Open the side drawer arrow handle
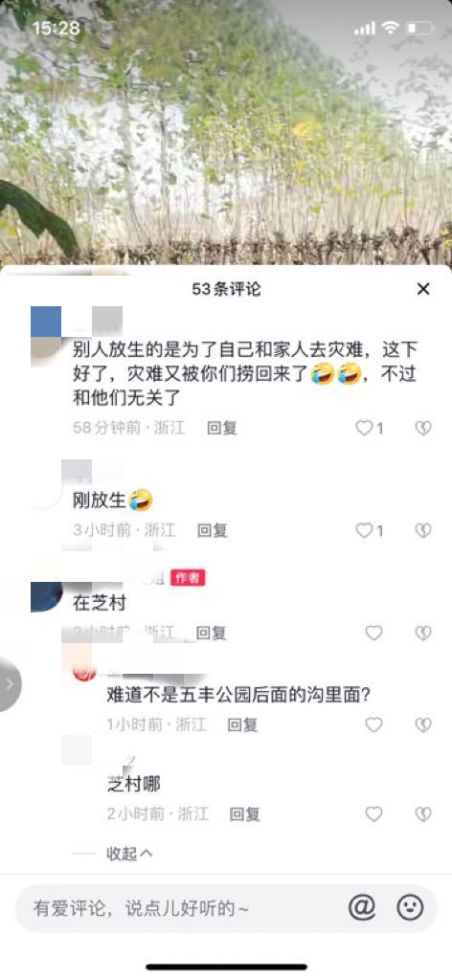Screen dimensions: 452x980 point(10,684)
